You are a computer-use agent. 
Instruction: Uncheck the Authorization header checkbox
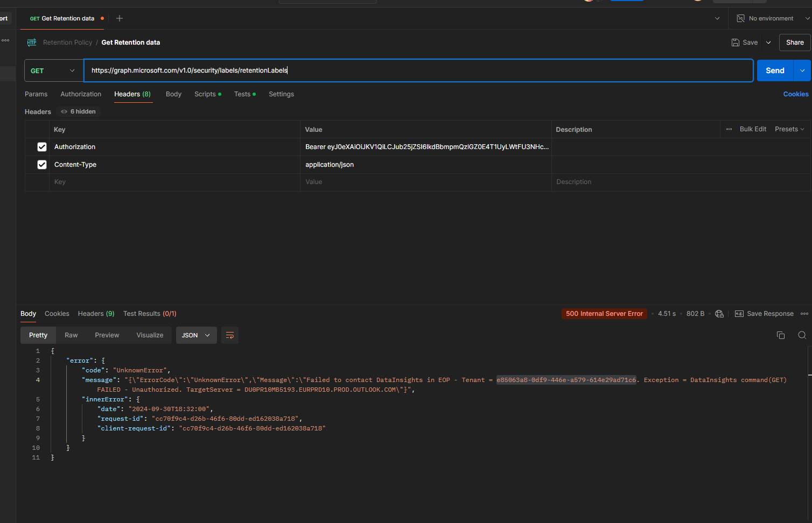click(x=41, y=146)
